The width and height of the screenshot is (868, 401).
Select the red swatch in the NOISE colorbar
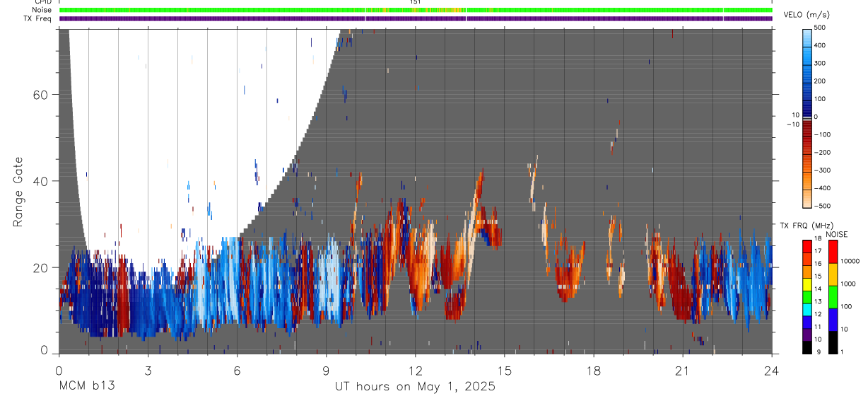pos(832,252)
